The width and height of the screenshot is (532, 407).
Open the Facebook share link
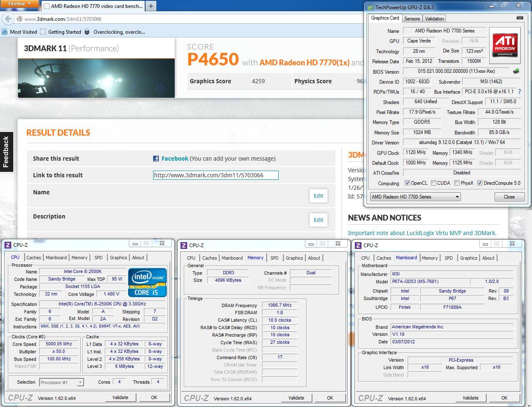(175, 159)
